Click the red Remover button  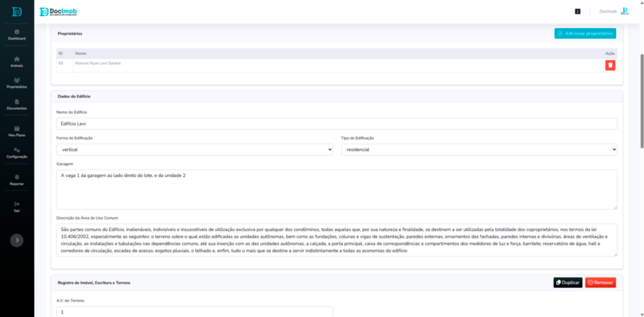click(600, 282)
